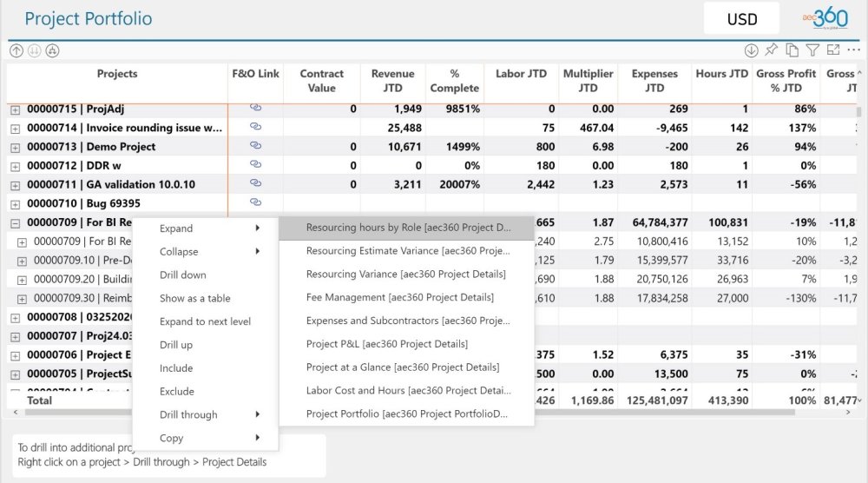The width and height of the screenshot is (868, 483).
Task: Expand row 00000713 Demo Project
Action: (x=15, y=148)
